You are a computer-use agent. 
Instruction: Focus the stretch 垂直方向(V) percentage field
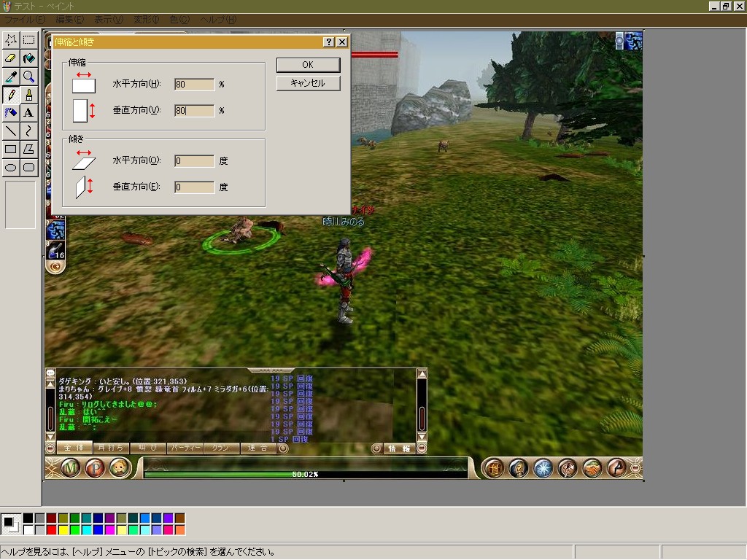pos(194,111)
